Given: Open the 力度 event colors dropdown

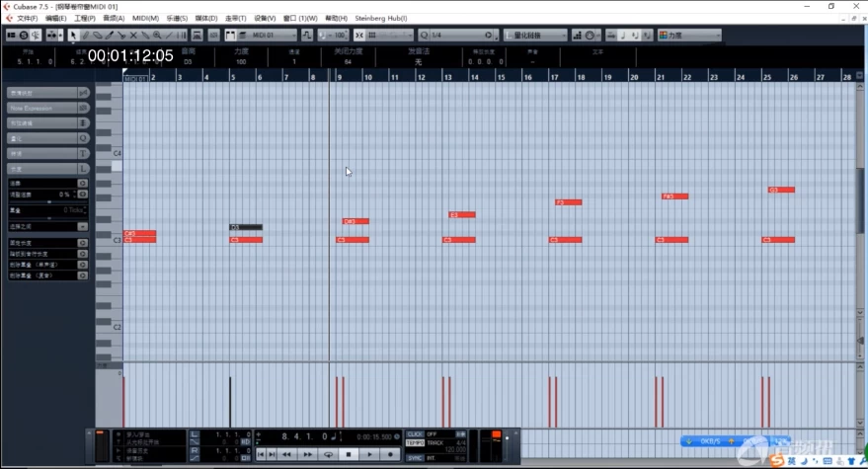Looking at the screenshot, I should pyautogui.click(x=689, y=36).
